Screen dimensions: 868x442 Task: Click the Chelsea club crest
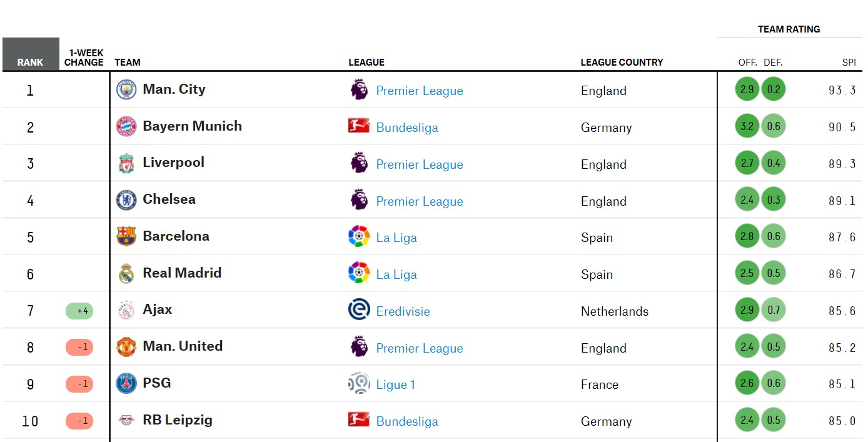tap(126, 200)
